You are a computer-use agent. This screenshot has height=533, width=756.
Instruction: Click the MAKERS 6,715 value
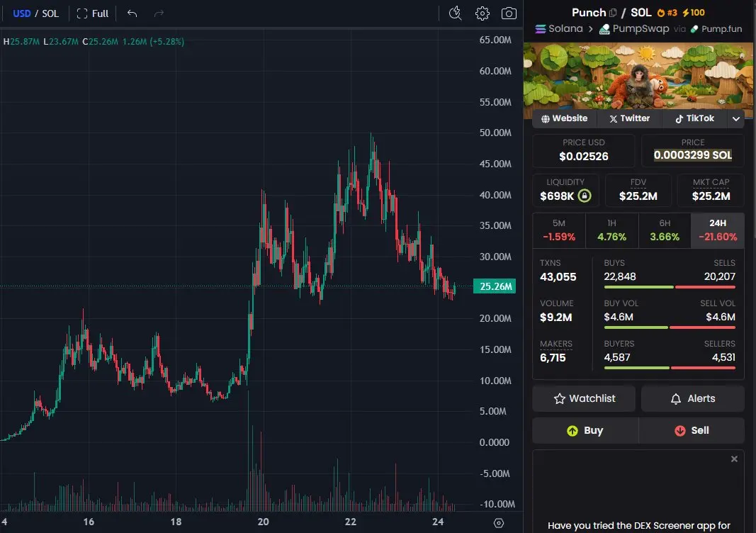point(553,358)
